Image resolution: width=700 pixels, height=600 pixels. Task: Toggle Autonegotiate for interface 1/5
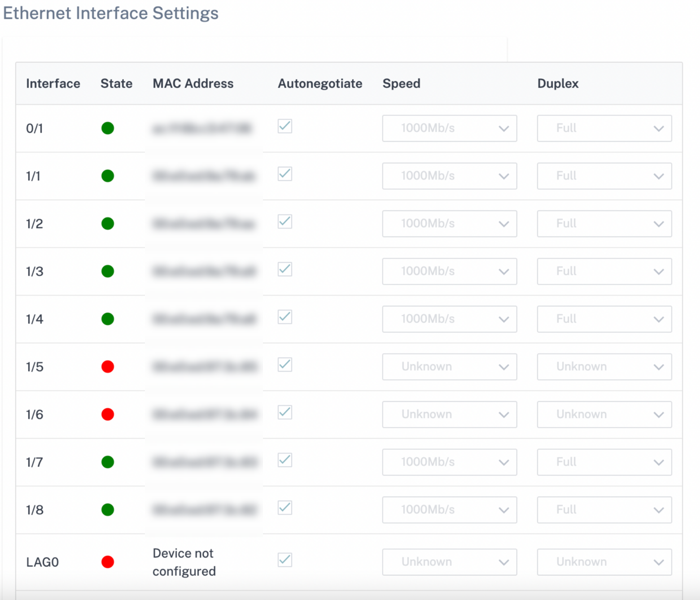285,365
